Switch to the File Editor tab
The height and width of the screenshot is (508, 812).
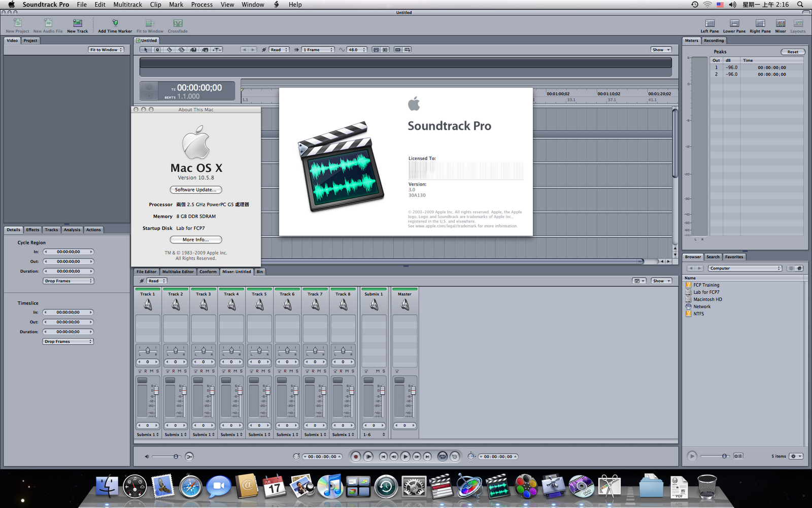point(147,272)
